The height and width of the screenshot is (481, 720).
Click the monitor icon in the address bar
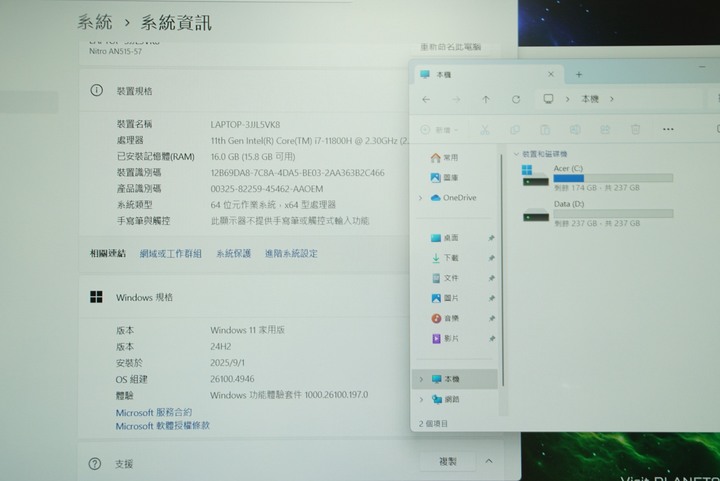point(548,99)
